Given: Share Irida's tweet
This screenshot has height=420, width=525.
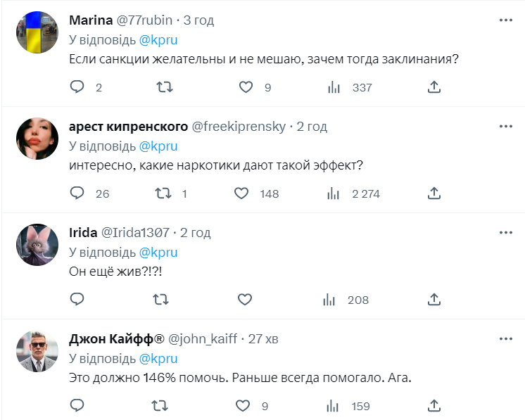Looking at the screenshot, I should (x=434, y=300).
